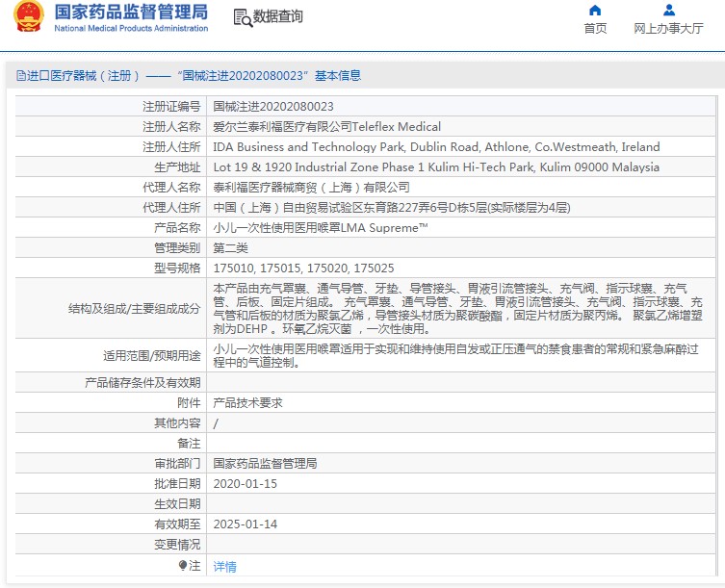Image resolution: width=725 pixels, height=588 pixels.
Task: Select the slash value beside 其他内容
Action: pos(216,423)
